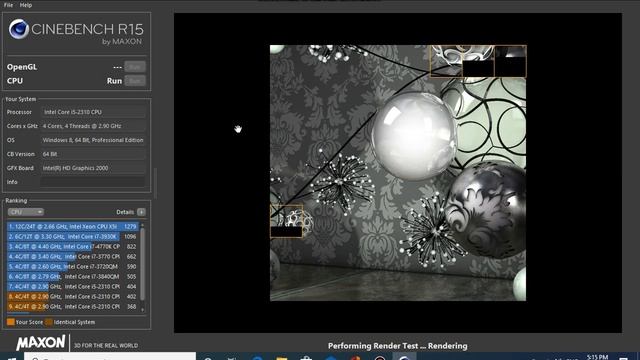
Task: Click the Details label in Ranking
Action: click(x=125, y=212)
